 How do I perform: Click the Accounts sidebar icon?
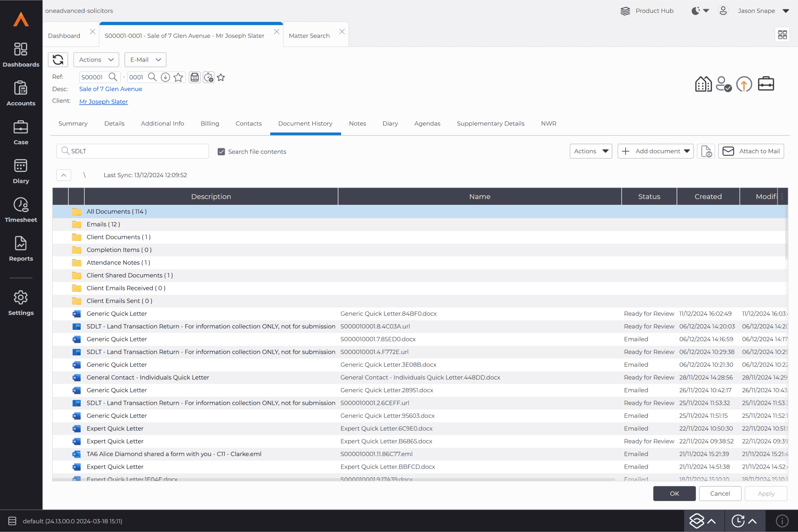[21, 94]
